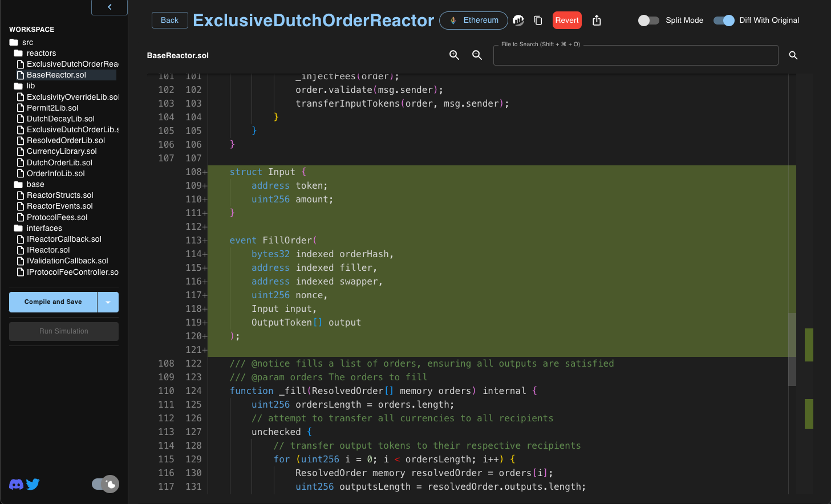Click the share/export icon
The width and height of the screenshot is (831, 504).
(x=597, y=21)
